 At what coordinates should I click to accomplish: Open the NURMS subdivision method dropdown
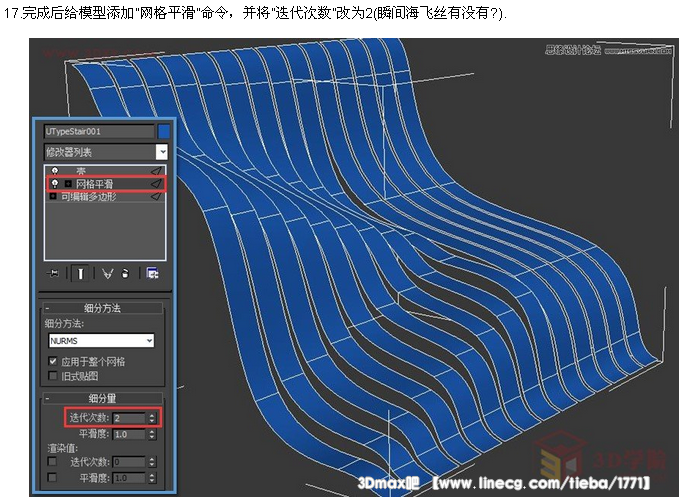(101, 341)
